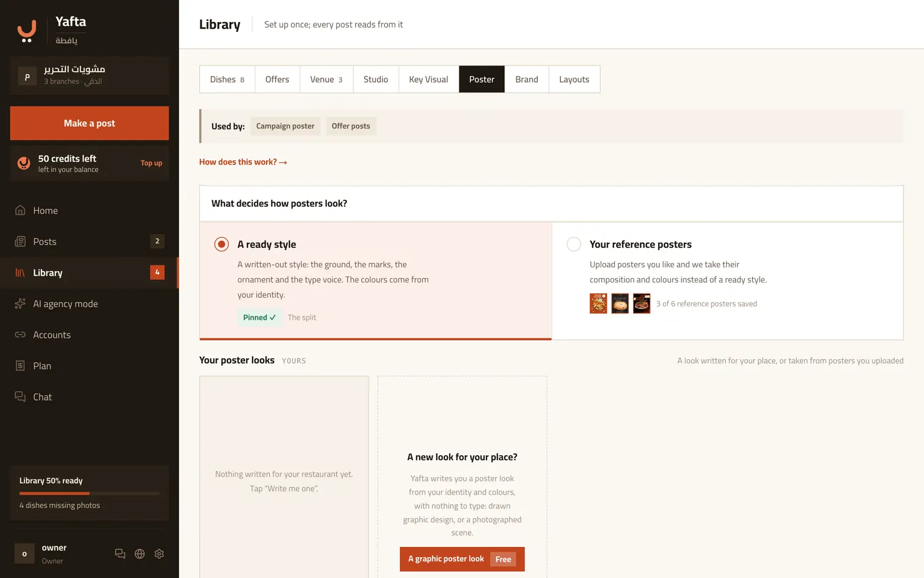Open the Chat bubbles icon in sidebar

(20, 396)
